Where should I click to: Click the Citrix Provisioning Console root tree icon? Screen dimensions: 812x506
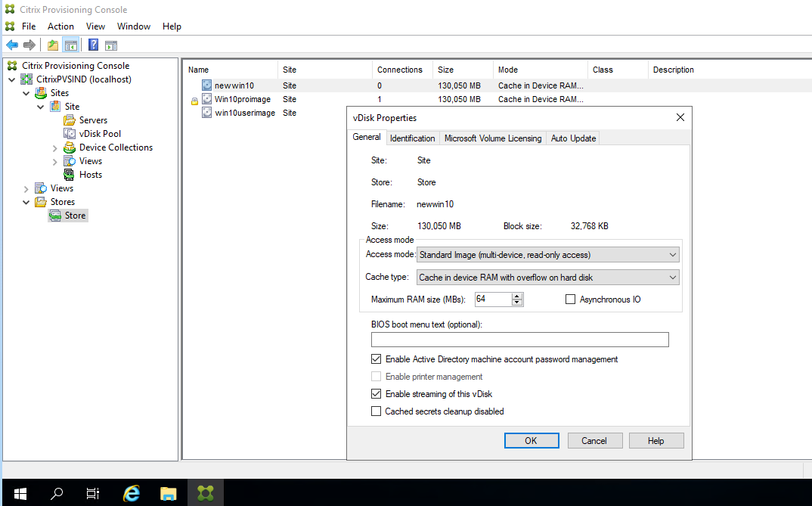12,65
